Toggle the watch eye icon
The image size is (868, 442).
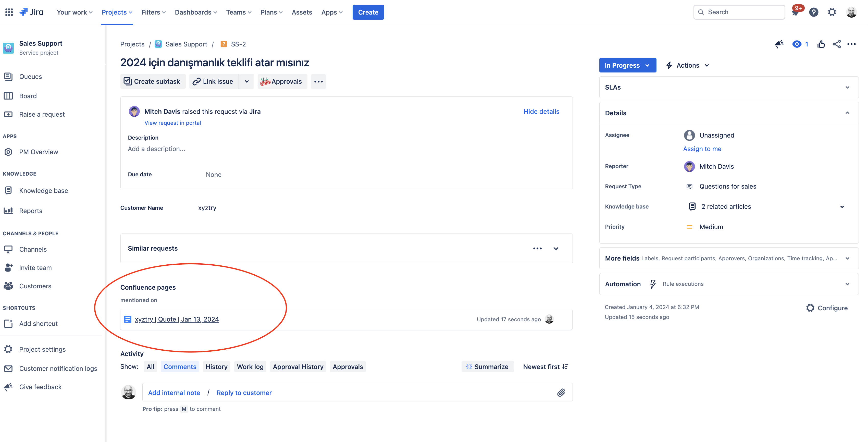click(x=797, y=44)
